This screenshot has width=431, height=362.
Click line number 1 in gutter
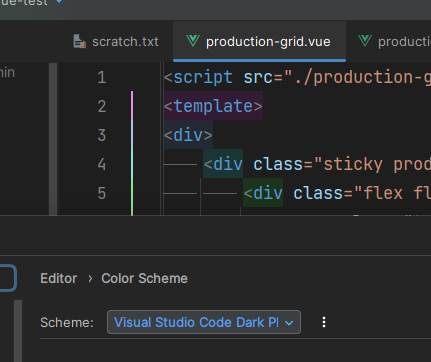point(102,77)
